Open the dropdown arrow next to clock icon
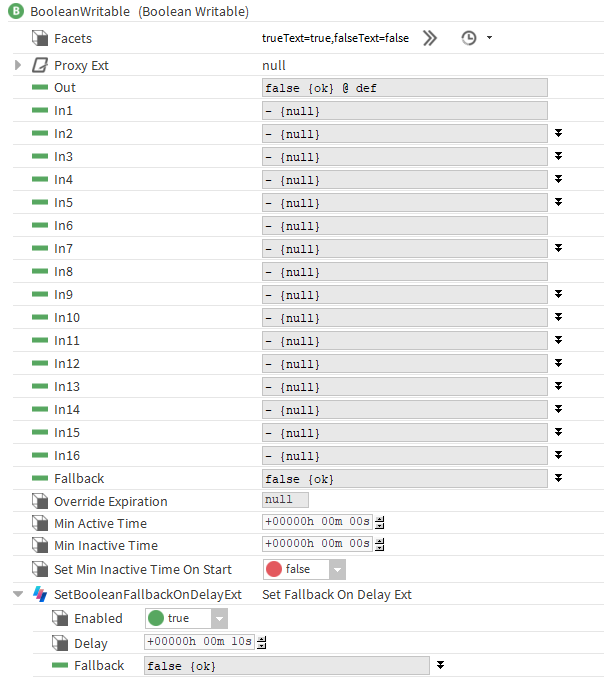The width and height of the screenshot is (604, 687). pyautogui.click(x=489, y=38)
